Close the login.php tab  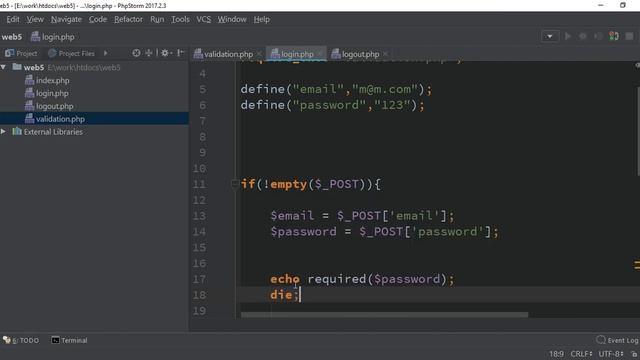pos(320,54)
